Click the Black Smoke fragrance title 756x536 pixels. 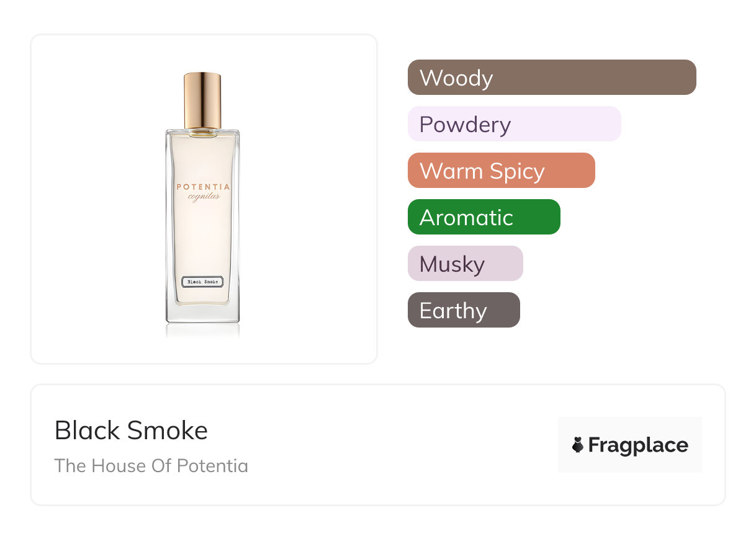point(131,431)
